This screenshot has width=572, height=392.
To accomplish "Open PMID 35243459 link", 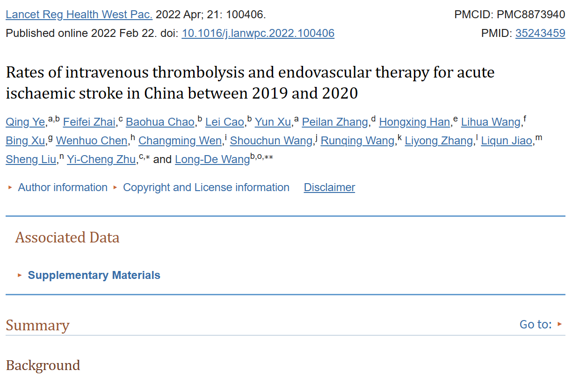I will (540, 33).
